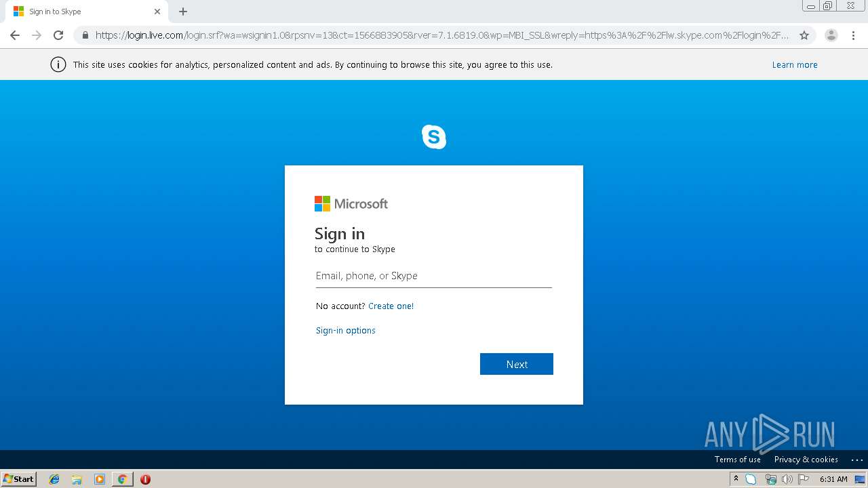Open Chrome's three-dot menu

(x=854, y=35)
